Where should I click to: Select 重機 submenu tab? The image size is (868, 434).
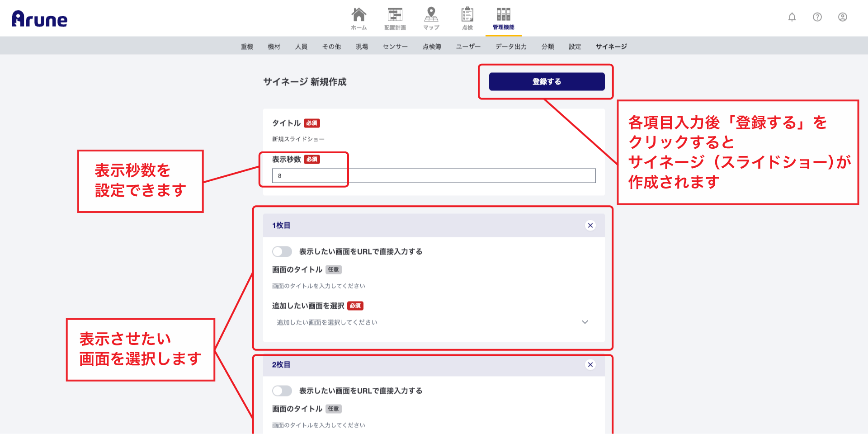[x=247, y=47]
